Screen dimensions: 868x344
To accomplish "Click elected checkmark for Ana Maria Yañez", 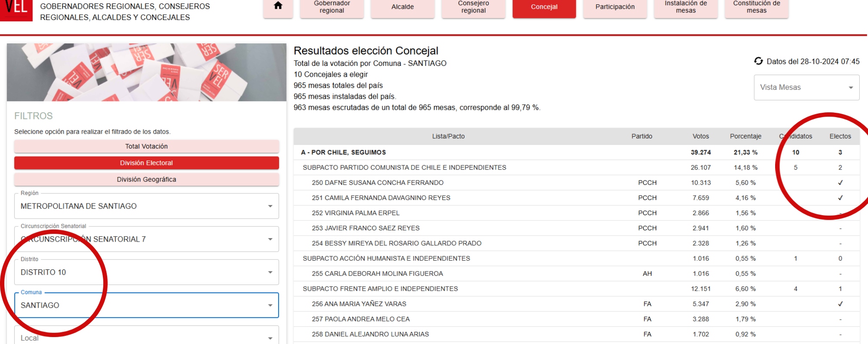I will 840,304.
